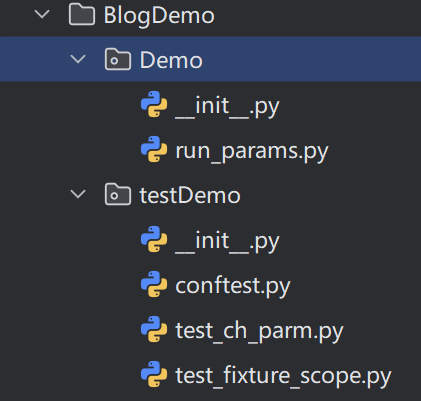Image resolution: width=421 pixels, height=401 pixels.
Task: Select __init__.py name inside testDemo folder
Action: tap(227, 242)
